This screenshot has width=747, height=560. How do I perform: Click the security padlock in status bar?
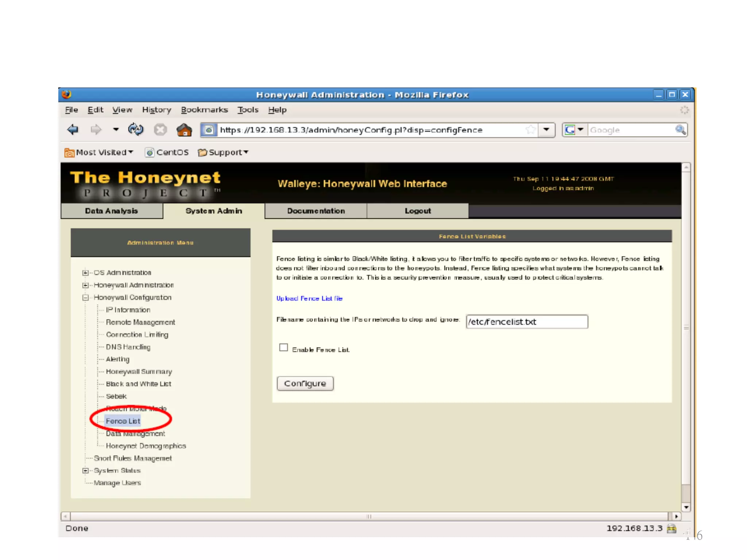671,528
